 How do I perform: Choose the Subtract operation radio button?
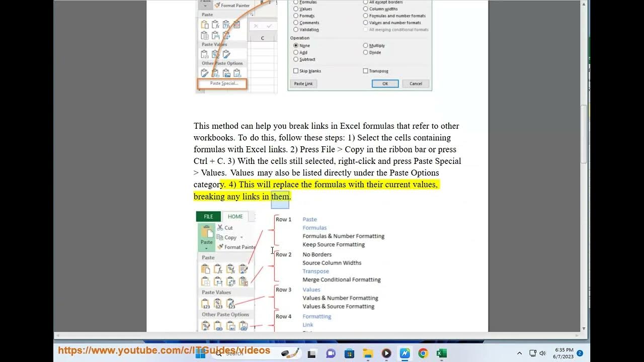pyautogui.click(x=296, y=59)
